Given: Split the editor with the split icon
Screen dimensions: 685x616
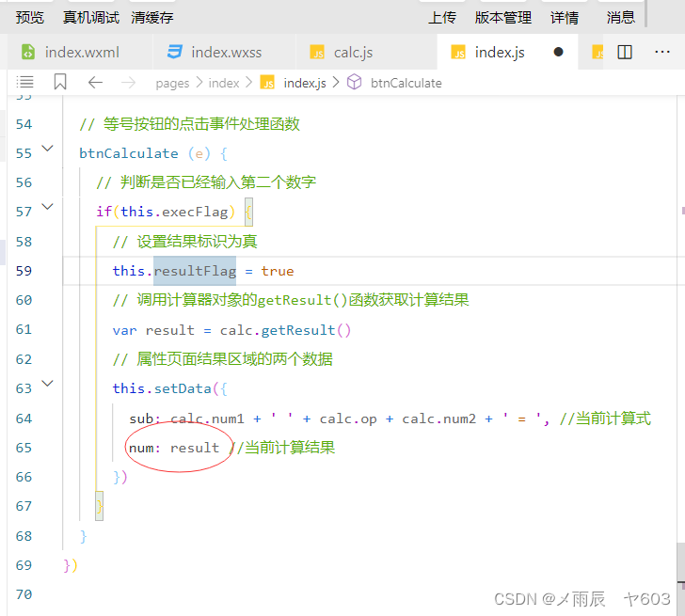Looking at the screenshot, I should [x=625, y=52].
